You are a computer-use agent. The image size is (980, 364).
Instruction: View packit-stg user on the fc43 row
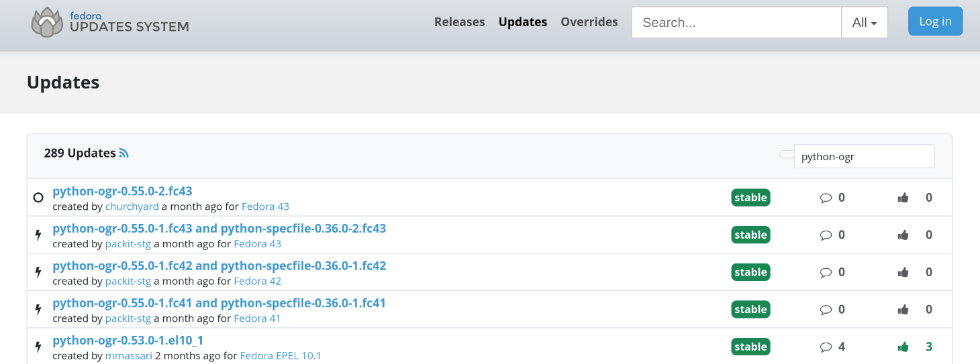(x=128, y=244)
